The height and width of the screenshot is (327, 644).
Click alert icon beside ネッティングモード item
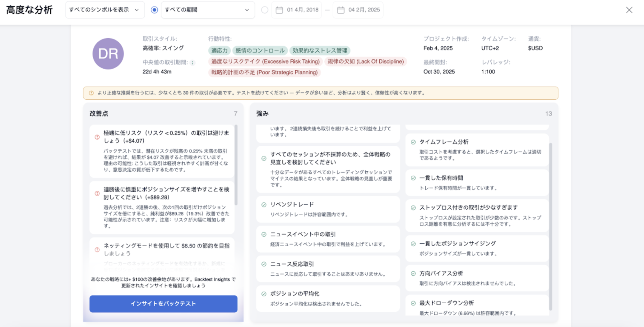point(97,250)
